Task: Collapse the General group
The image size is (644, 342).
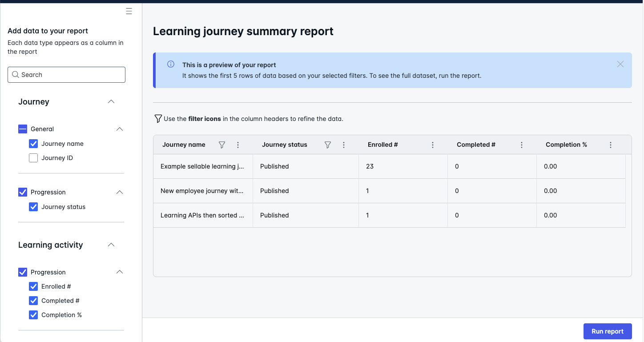Action: click(x=119, y=129)
